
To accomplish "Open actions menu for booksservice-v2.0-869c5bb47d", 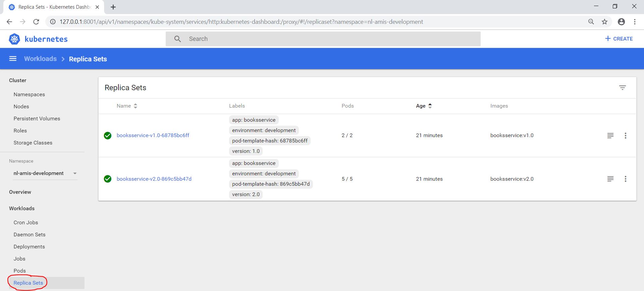I will [x=625, y=179].
